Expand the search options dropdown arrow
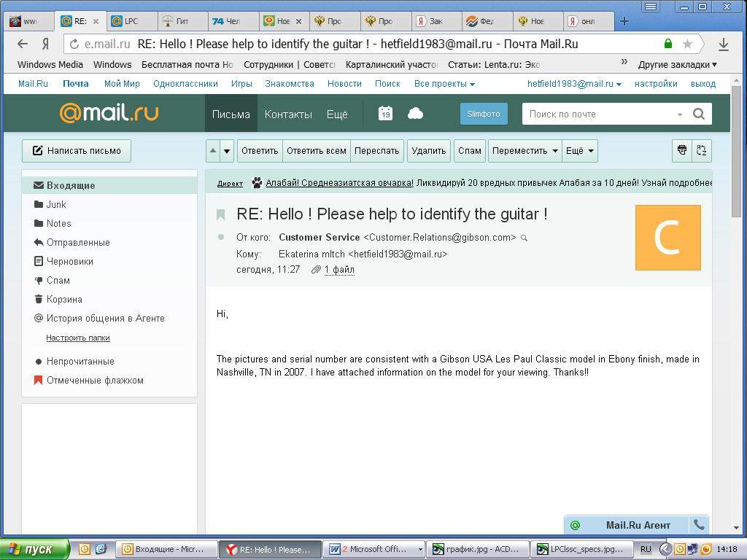This screenshot has height=560, width=747. 680,114
